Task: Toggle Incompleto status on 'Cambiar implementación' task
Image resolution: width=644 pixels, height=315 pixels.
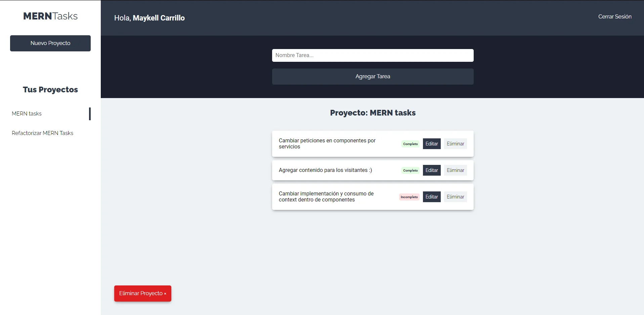Action: pyautogui.click(x=409, y=197)
